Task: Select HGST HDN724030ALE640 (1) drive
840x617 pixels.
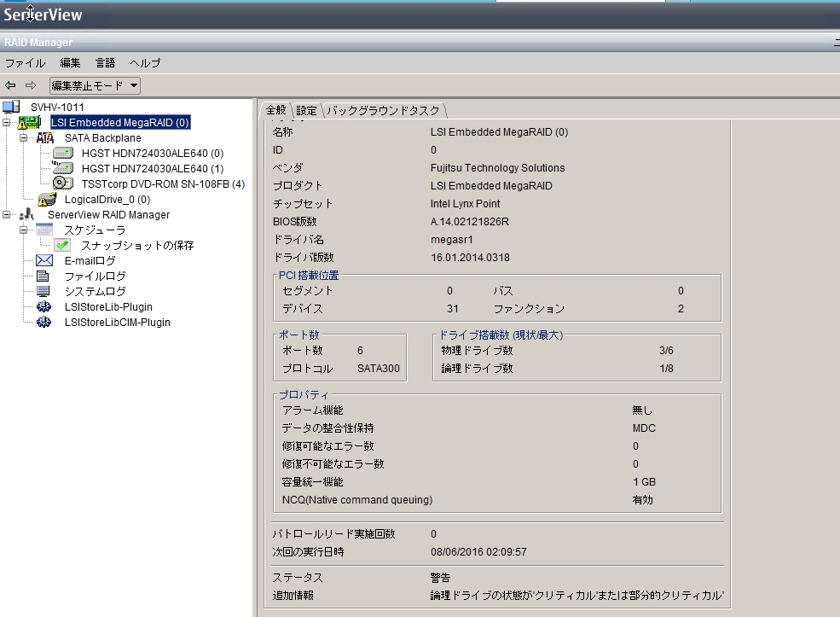Action: [x=153, y=169]
